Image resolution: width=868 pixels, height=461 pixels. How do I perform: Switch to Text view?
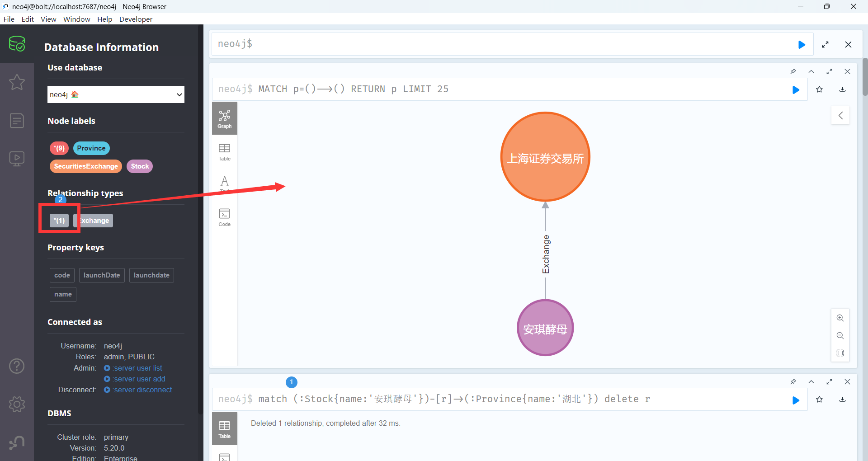tap(225, 184)
